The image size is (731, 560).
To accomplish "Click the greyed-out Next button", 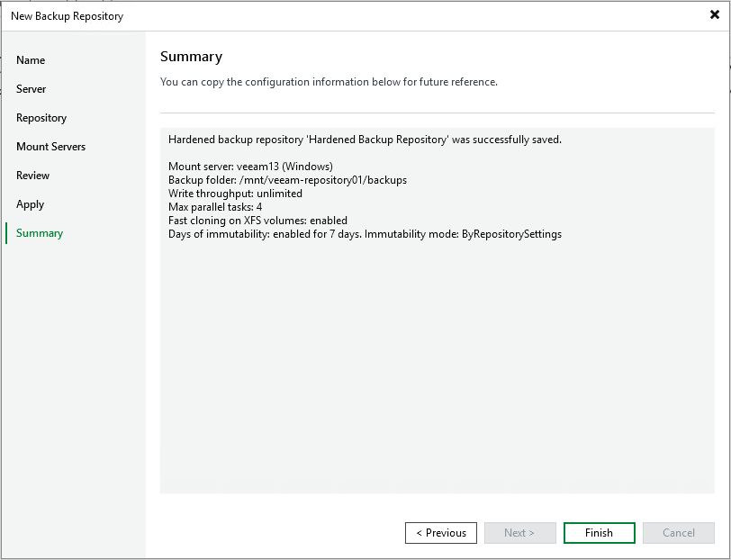I will (519, 533).
